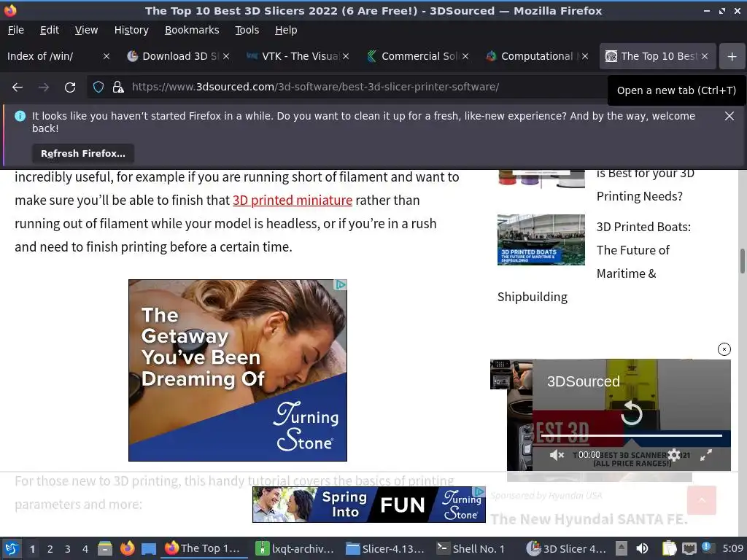
Task: Show site security lock information
Action: (117, 87)
